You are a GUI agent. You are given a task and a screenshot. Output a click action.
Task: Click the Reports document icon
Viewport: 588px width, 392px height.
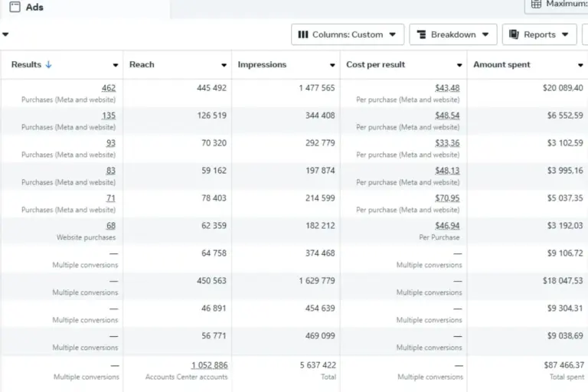pos(514,34)
